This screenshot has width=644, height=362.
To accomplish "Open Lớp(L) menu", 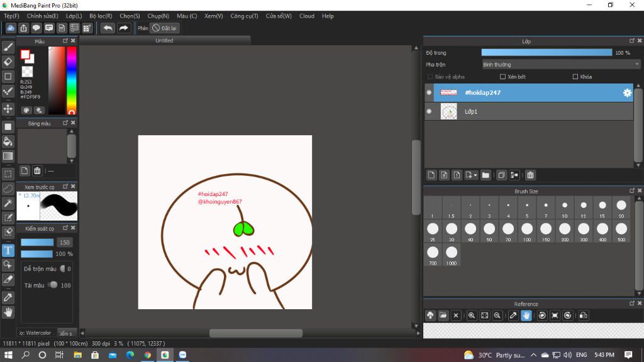I will (74, 16).
